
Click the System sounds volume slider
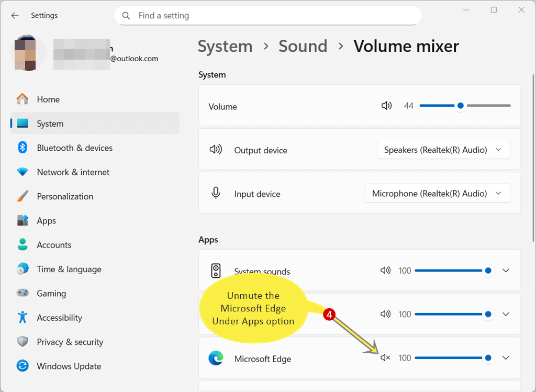[454, 271]
